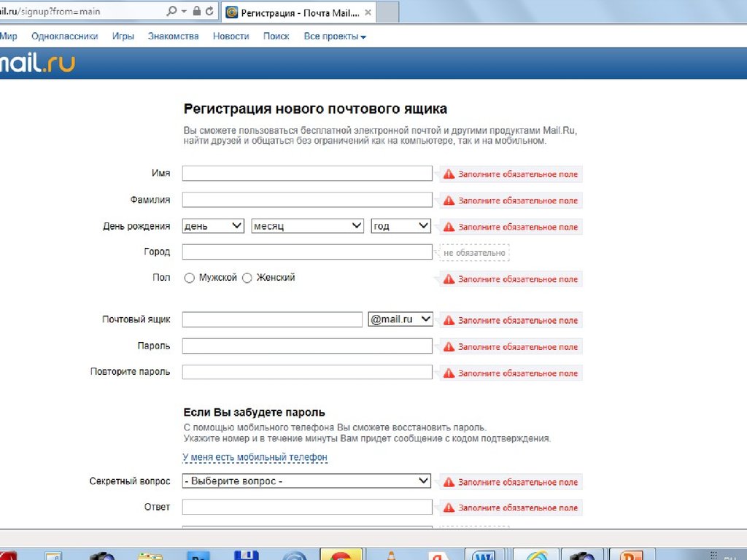The height and width of the screenshot is (560, 747).
Task: Click the warning icon beside the Фамилия field
Action: (x=449, y=201)
